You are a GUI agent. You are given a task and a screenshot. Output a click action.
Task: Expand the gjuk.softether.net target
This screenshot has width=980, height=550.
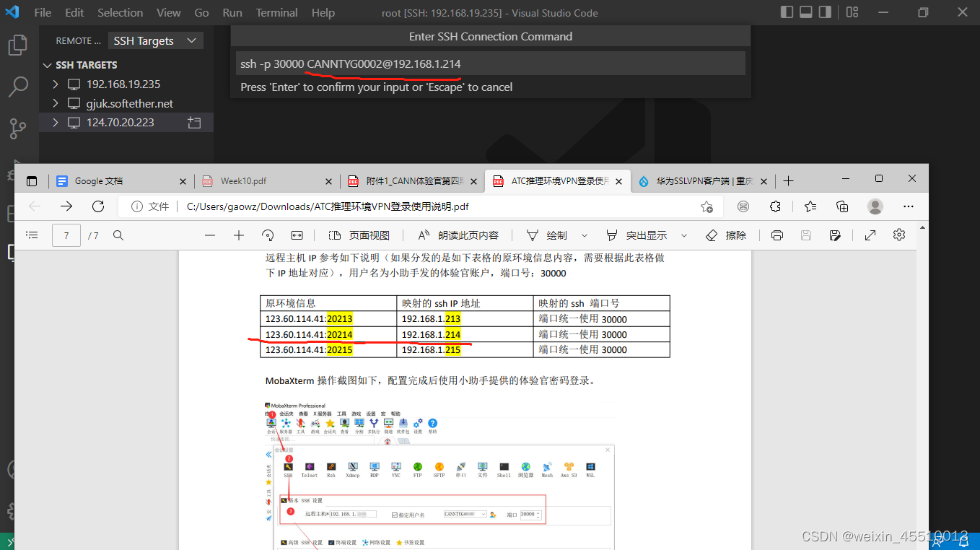tap(56, 103)
